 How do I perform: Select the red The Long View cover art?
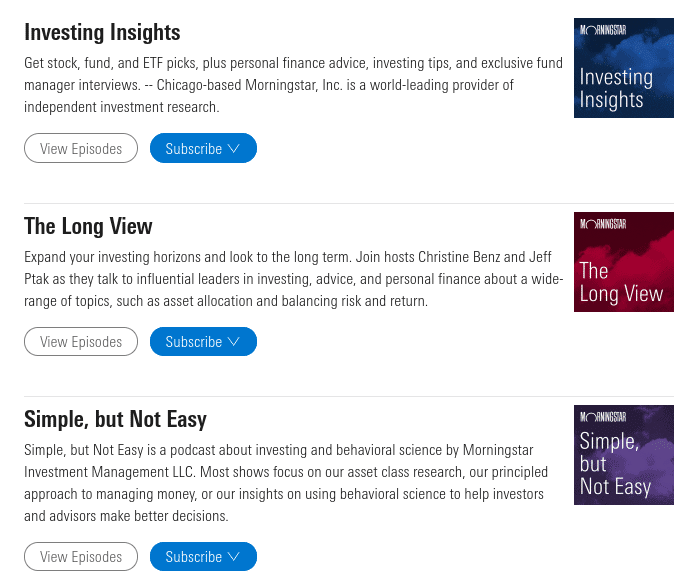(624, 262)
